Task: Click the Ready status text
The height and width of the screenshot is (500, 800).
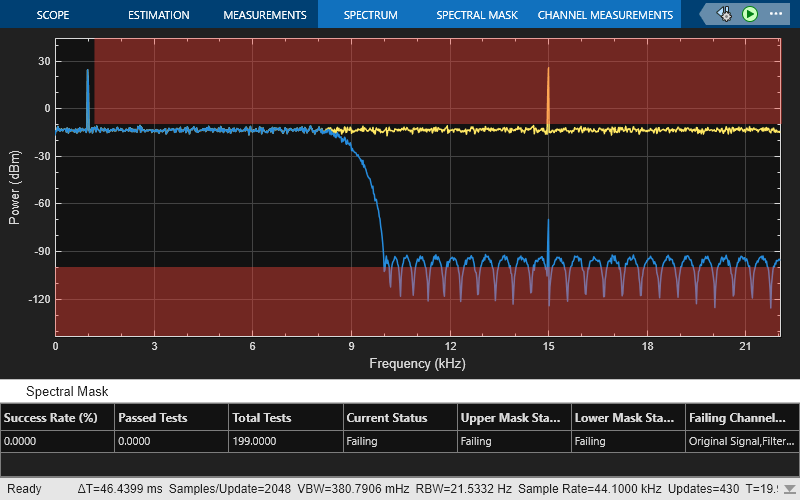Action: 24,489
